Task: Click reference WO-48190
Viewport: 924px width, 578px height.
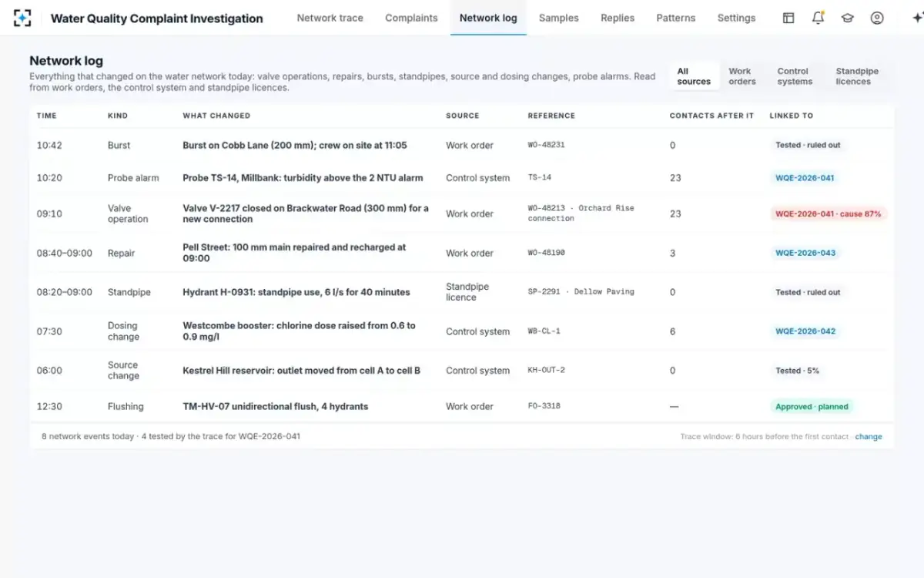Action: (x=547, y=253)
